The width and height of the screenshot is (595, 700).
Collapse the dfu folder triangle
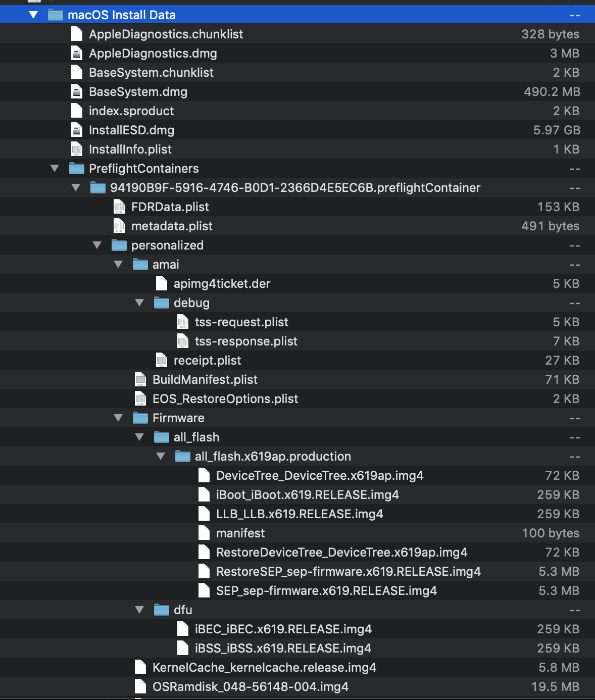coord(139,610)
